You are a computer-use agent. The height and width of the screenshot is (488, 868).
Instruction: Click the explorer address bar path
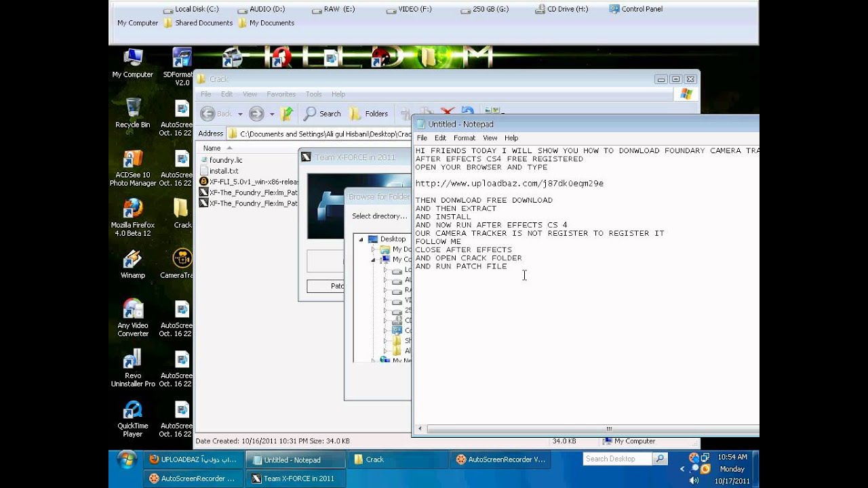[x=319, y=134]
